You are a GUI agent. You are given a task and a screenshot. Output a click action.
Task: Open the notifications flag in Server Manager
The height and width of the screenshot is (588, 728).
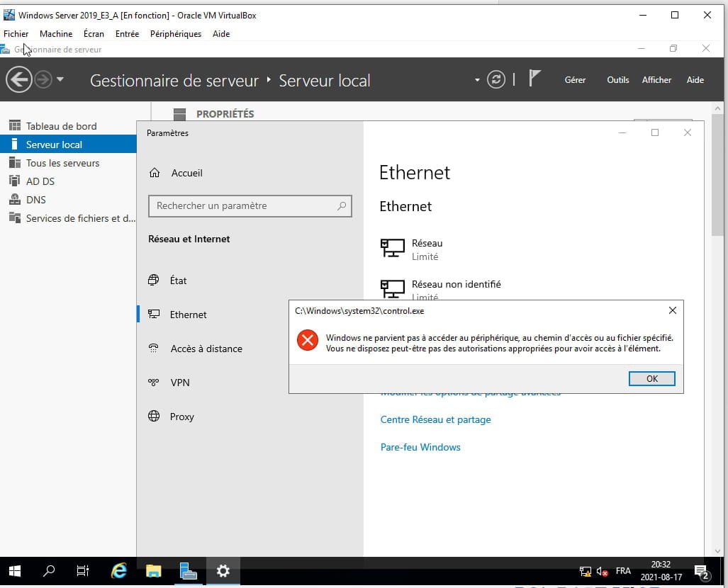534,79
